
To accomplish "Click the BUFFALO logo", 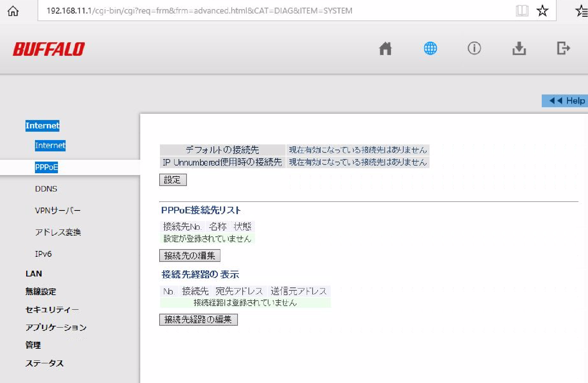I will click(49, 49).
